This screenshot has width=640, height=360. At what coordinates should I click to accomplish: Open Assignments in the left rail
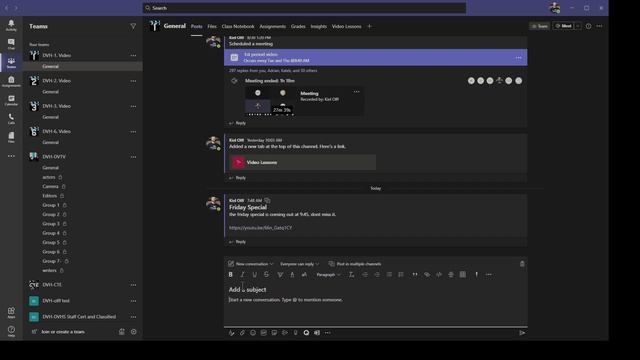pos(11,81)
